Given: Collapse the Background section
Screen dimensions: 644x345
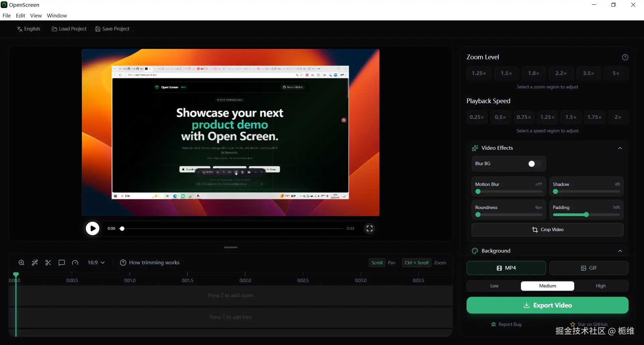Looking at the screenshot, I should [620, 251].
